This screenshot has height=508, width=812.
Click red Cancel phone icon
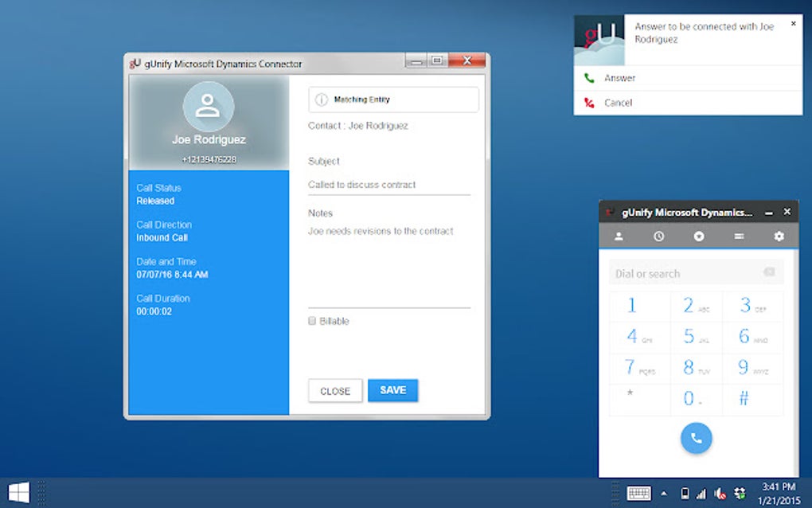click(589, 103)
